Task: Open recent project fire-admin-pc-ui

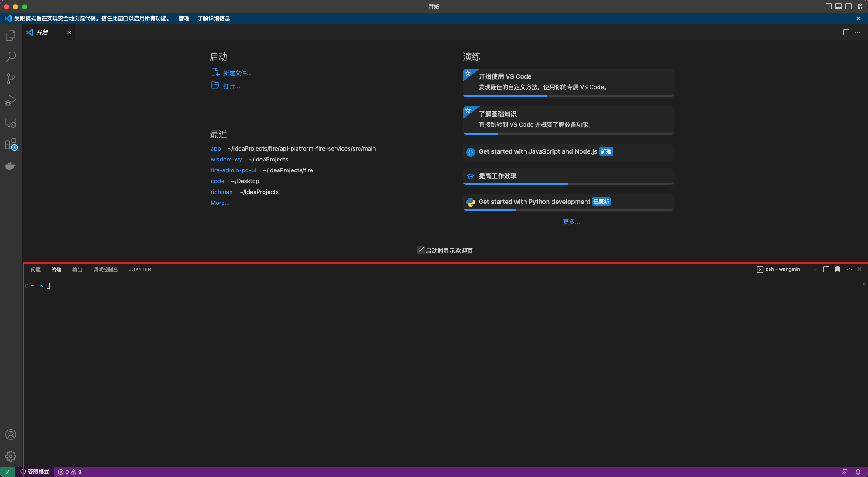Action: 233,170
